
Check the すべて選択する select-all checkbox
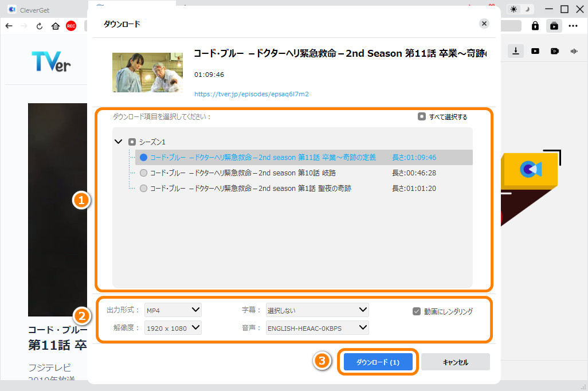(x=422, y=116)
